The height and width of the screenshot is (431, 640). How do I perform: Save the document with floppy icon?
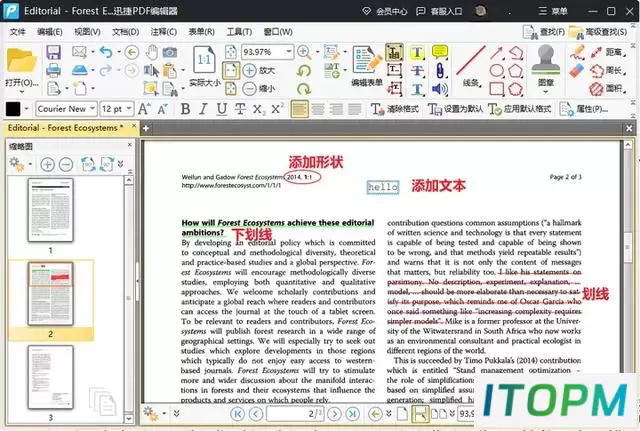tap(53, 53)
